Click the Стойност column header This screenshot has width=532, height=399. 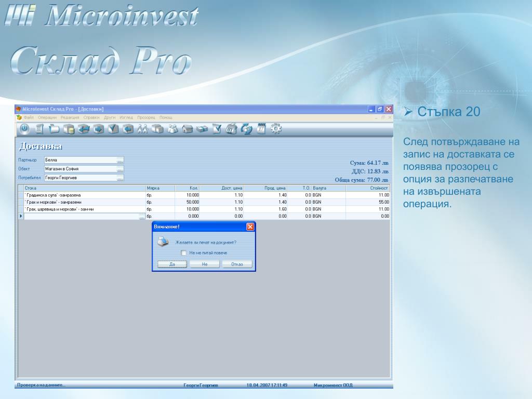pos(368,188)
